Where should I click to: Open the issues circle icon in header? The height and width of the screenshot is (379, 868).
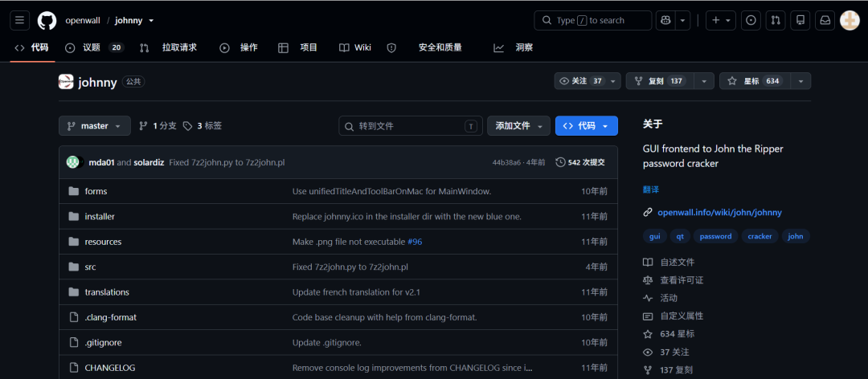(751, 20)
